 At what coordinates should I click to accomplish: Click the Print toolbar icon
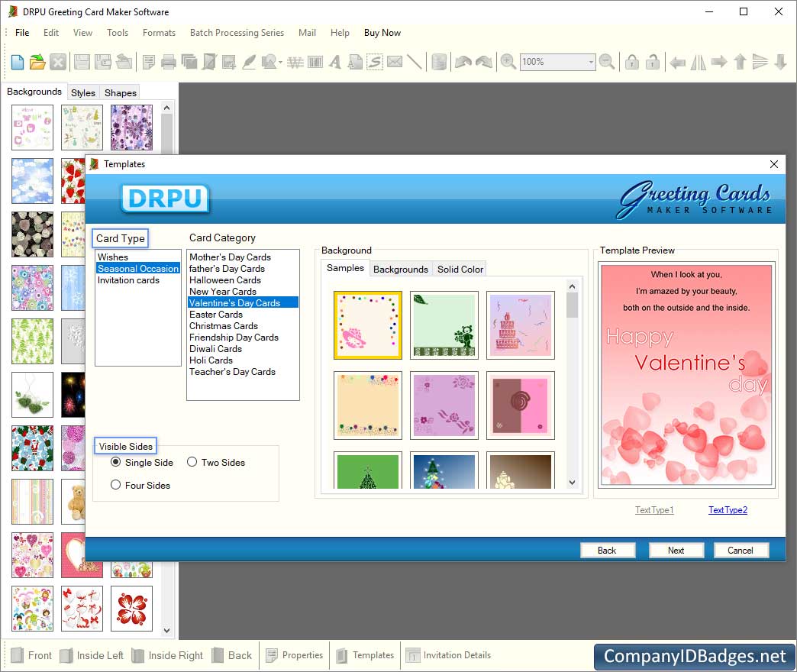[168, 62]
